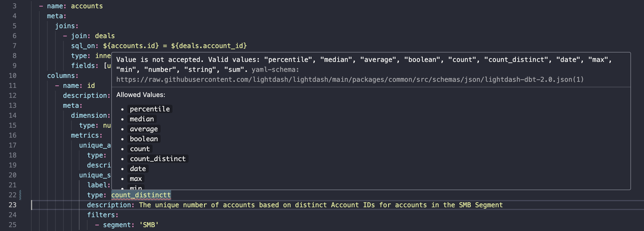Select median in Allowed Values list
This screenshot has height=231, width=644.
click(142, 119)
